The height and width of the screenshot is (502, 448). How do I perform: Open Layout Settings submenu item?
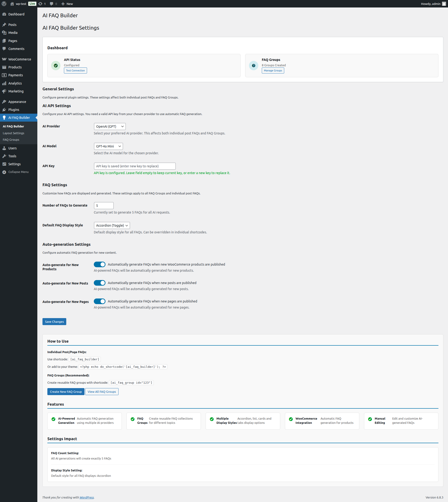pyautogui.click(x=14, y=133)
